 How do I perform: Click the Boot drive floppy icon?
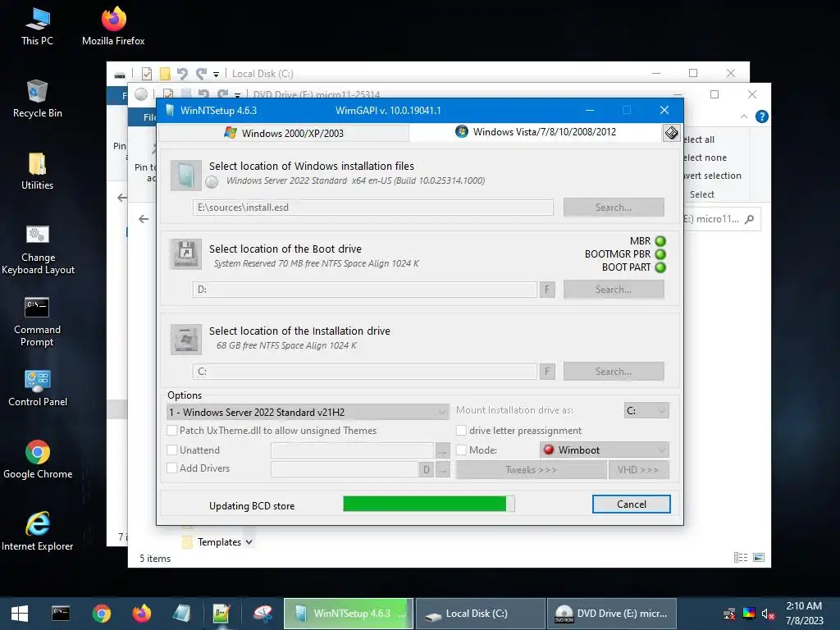[186, 254]
